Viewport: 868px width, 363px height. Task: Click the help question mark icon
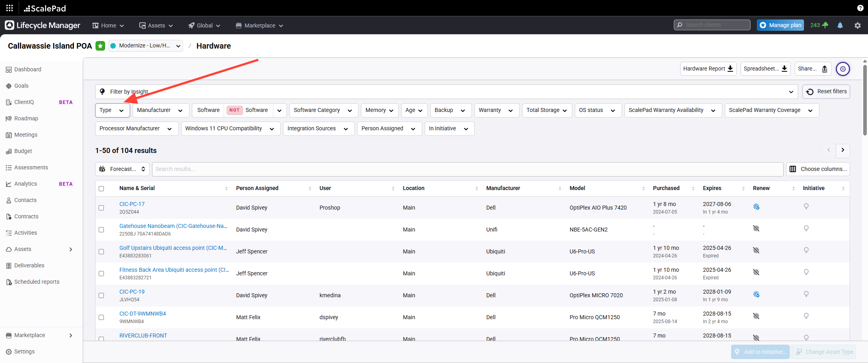click(860, 8)
